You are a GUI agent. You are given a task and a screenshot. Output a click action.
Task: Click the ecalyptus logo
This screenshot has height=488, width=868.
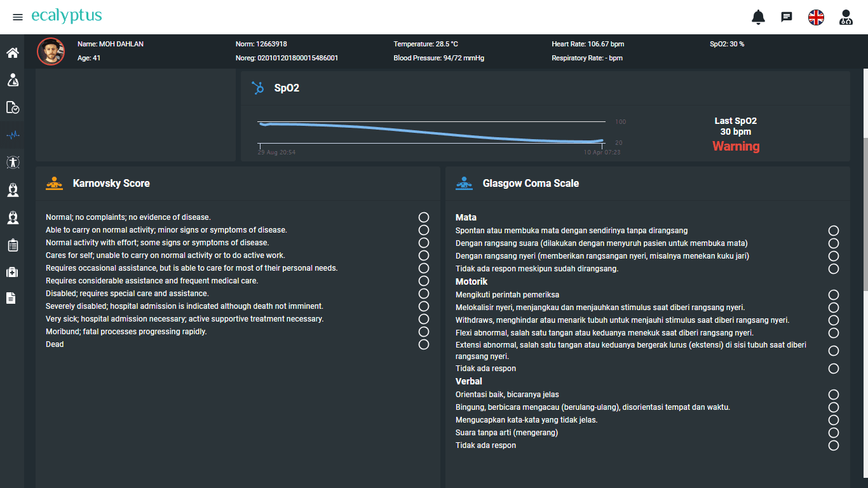pos(67,17)
